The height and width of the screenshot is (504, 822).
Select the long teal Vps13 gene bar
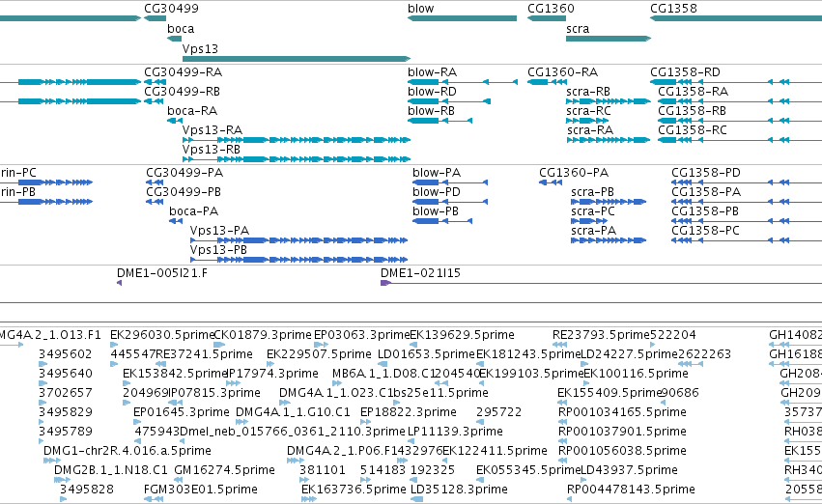click(x=297, y=59)
